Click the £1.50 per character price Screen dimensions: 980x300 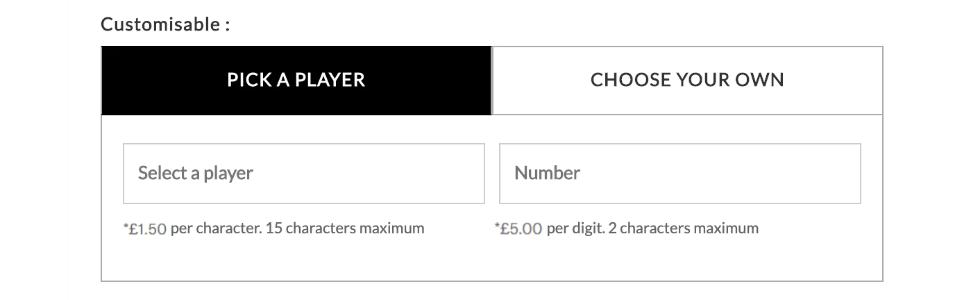click(148, 228)
